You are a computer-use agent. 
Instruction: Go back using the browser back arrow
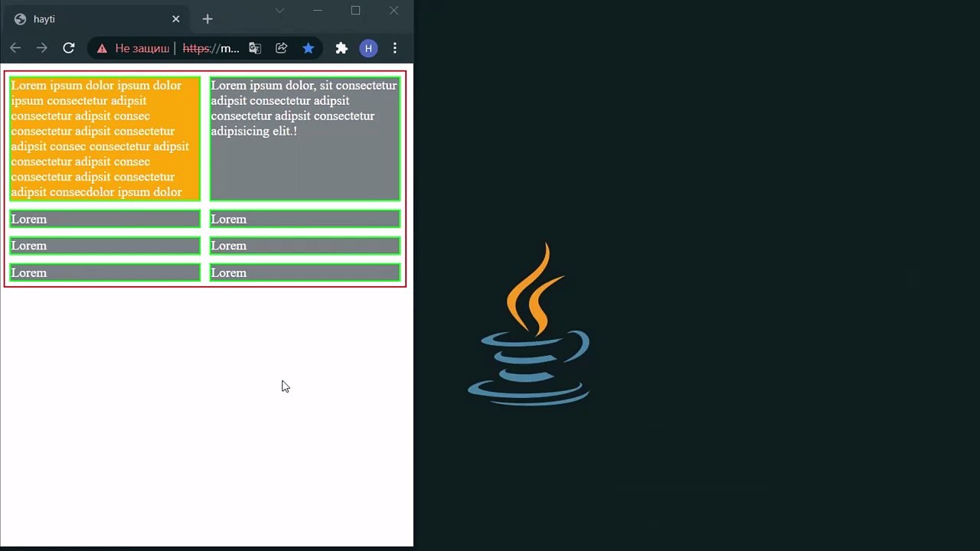tap(15, 48)
